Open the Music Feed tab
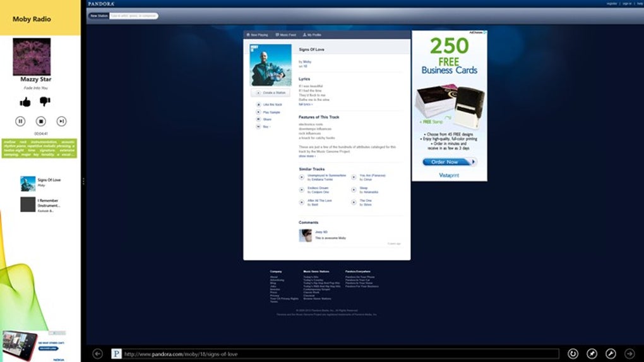The height and width of the screenshot is (362, 644). click(285, 35)
